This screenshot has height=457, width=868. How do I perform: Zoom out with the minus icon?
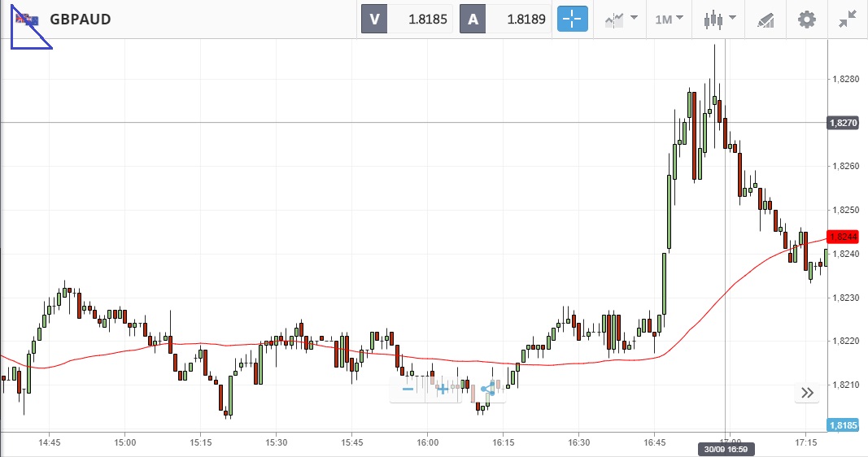coord(408,389)
